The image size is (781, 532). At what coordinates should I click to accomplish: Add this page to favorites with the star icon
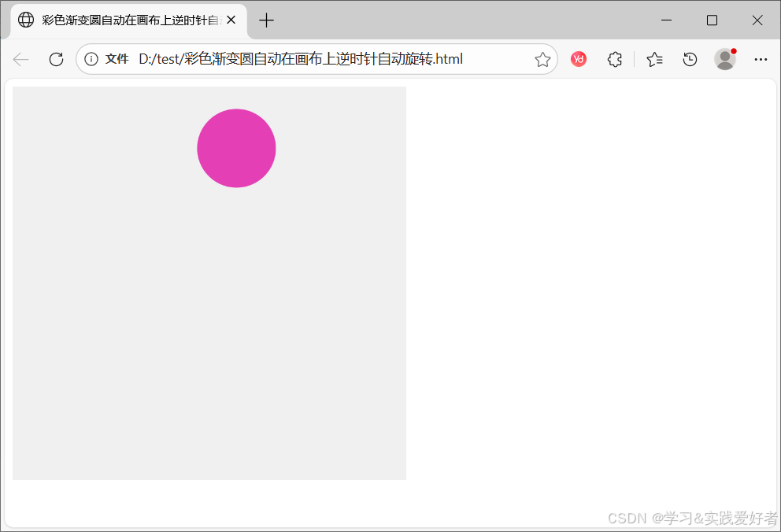(542, 60)
